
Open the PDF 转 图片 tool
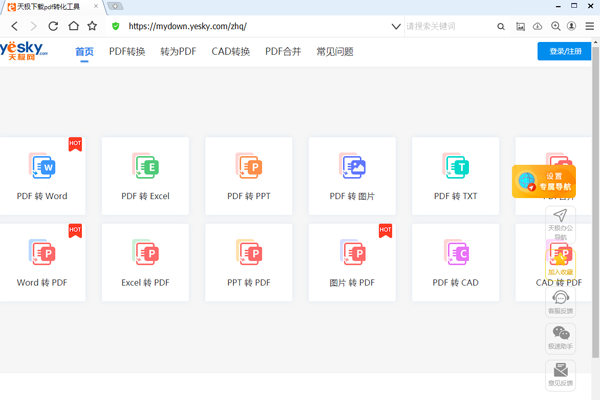tap(352, 176)
